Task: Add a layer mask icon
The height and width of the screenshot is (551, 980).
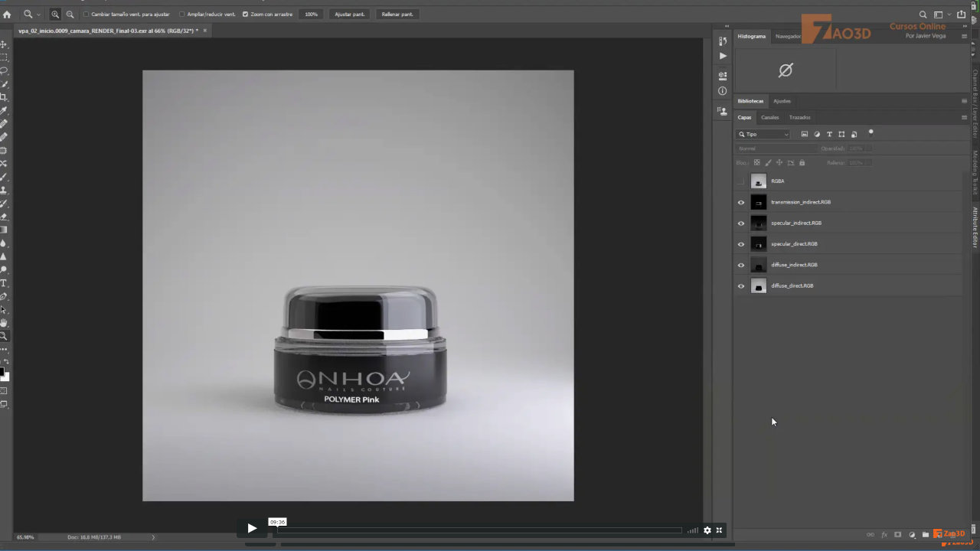Action: (898, 535)
